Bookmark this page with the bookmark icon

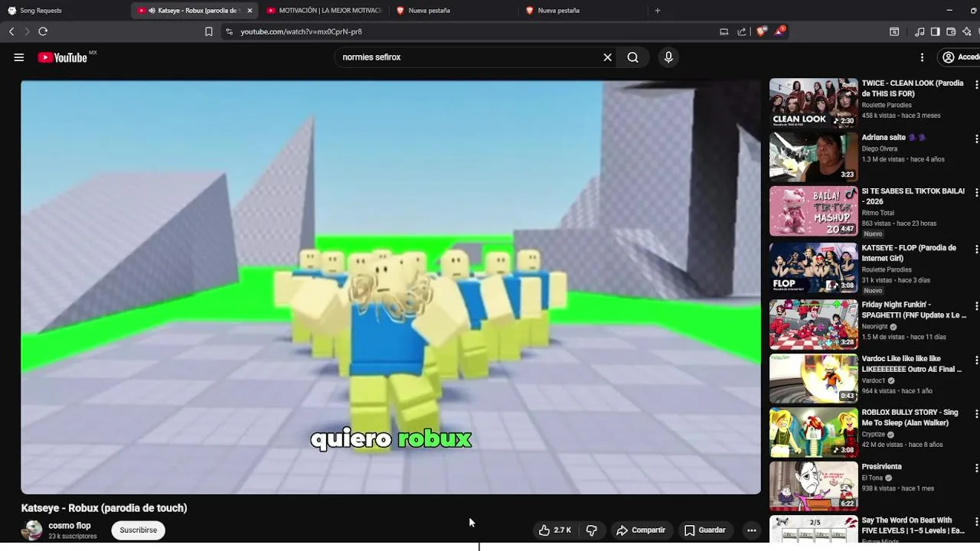[208, 31]
